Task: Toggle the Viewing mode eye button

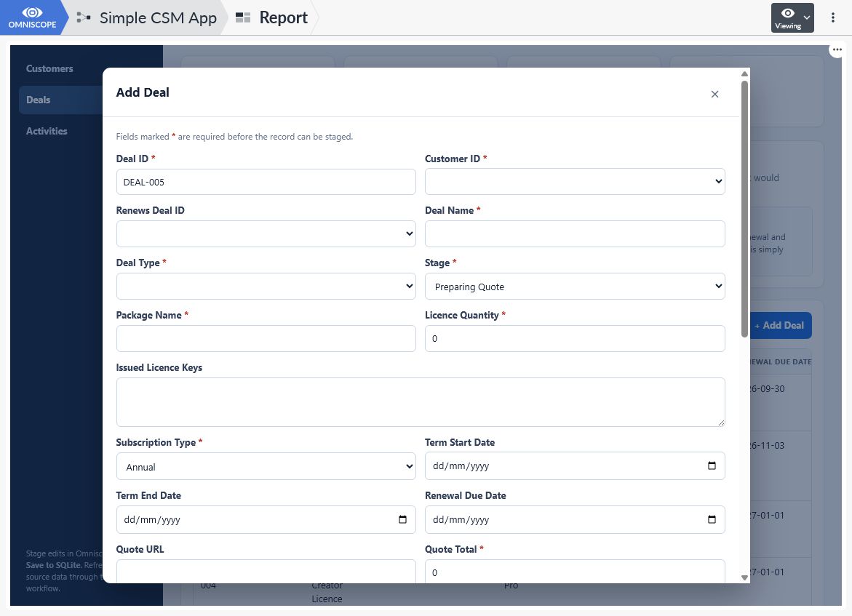Action: click(792, 17)
